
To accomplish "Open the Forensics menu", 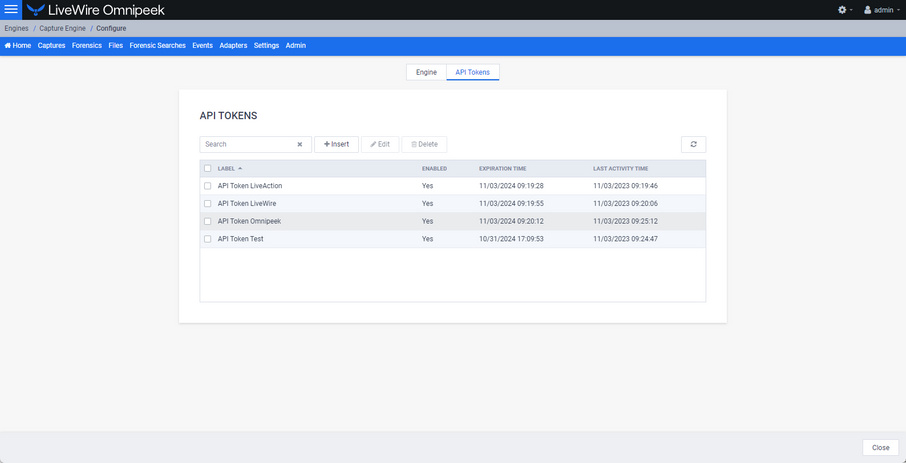I will (x=87, y=46).
